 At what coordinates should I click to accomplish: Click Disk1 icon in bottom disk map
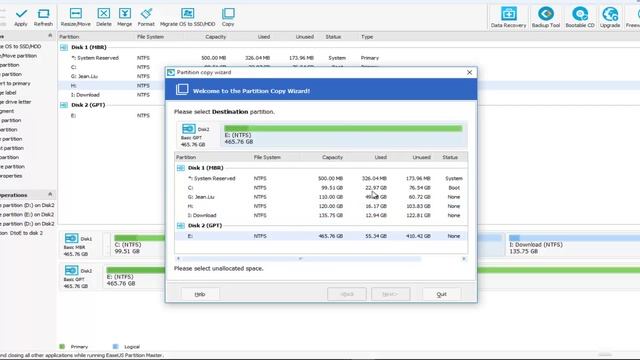pyautogui.click(x=71, y=238)
